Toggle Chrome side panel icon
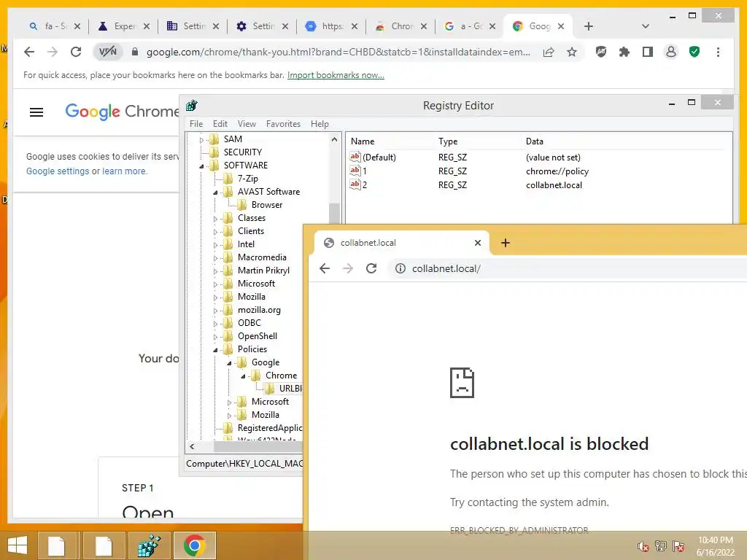The image size is (747, 560). point(648,52)
